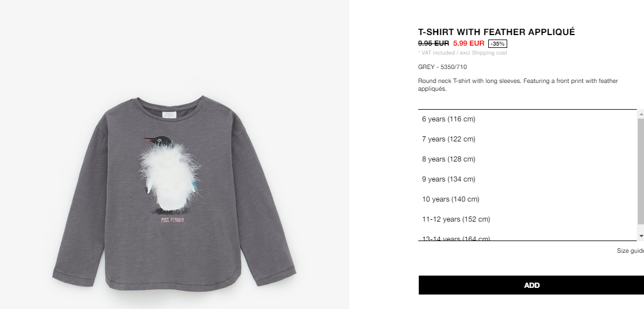This screenshot has height=309, width=644.
Task: Click the size list scrollbar down arrow
Action: [x=641, y=236]
